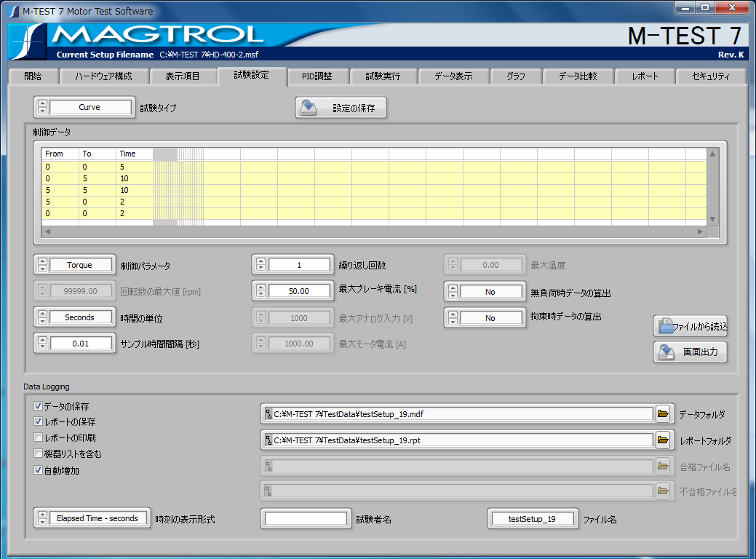Click the 最大ブレーキ電流 50.00 field
Image resolution: width=756 pixels, height=559 pixels.
[299, 291]
